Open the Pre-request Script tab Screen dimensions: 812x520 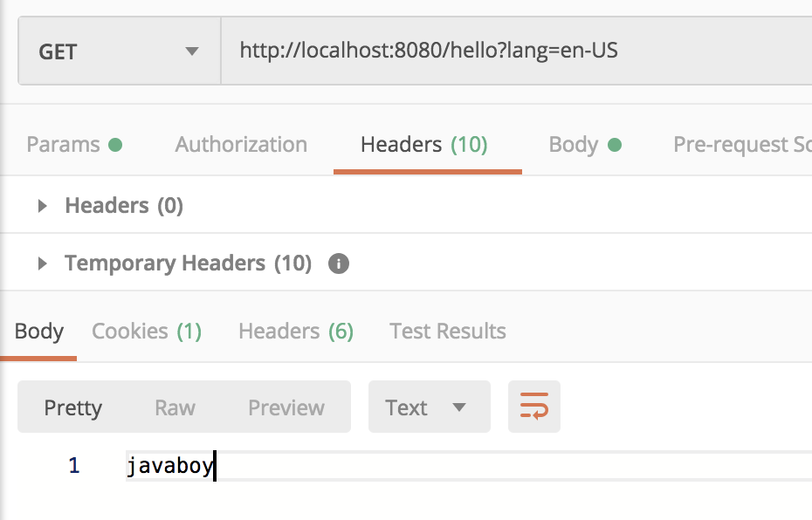(x=742, y=145)
